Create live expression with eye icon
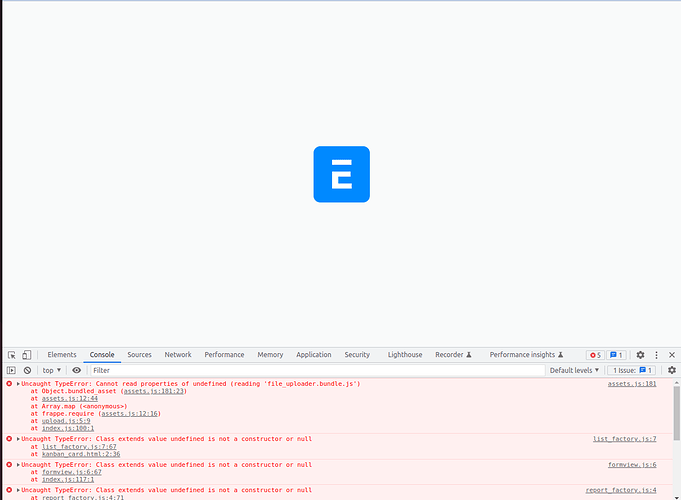 [x=76, y=371]
